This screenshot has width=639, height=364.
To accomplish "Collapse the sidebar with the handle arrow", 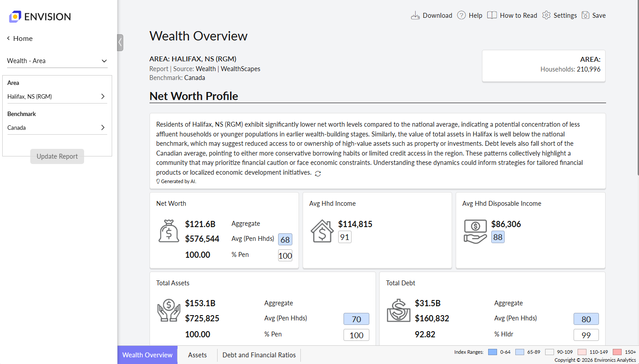I will coord(120,43).
